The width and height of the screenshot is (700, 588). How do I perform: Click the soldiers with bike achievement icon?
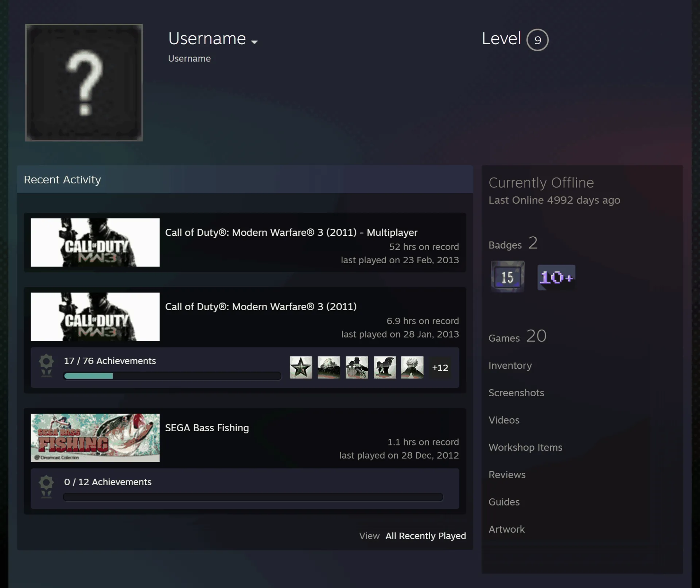pos(357,367)
